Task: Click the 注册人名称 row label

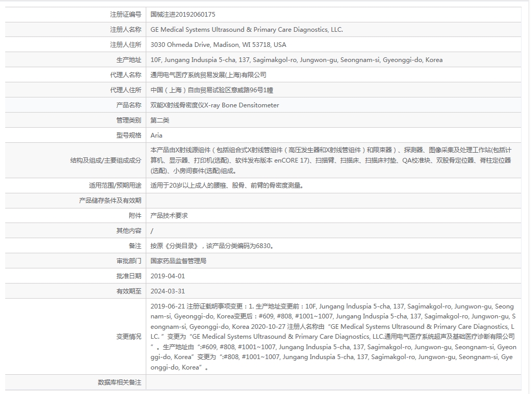Action: 125,30
